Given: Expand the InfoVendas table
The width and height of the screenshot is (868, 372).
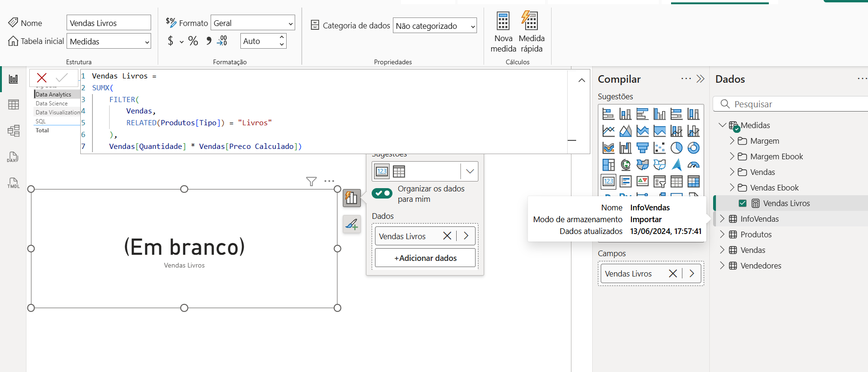Looking at the screenshot, I should [722, 219].
